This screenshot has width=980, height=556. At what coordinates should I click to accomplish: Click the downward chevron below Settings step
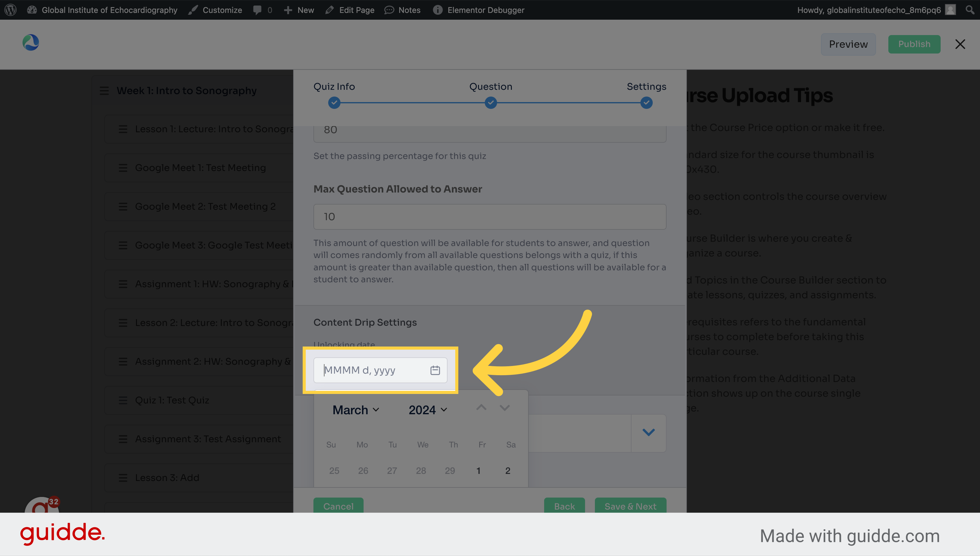click(647, 432)
